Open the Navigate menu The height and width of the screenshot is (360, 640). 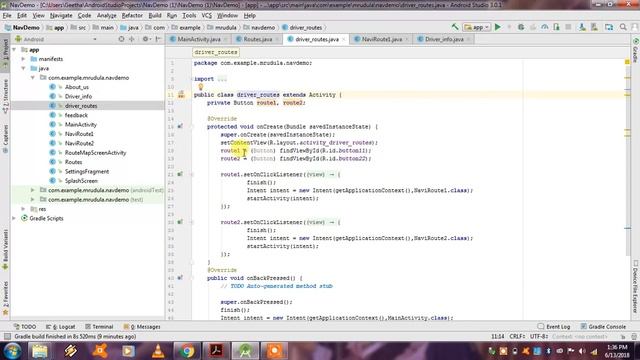tap(61, 16)
